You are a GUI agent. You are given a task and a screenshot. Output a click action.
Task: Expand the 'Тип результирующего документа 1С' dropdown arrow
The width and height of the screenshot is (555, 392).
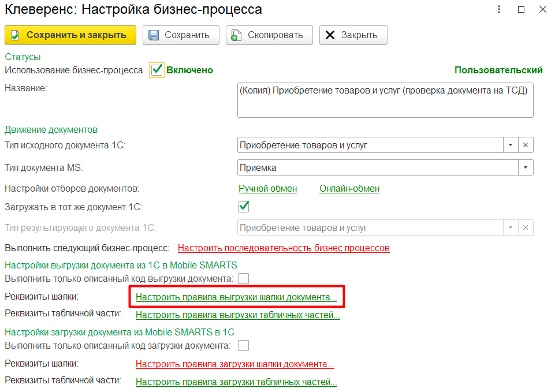[x=511, y=227]
